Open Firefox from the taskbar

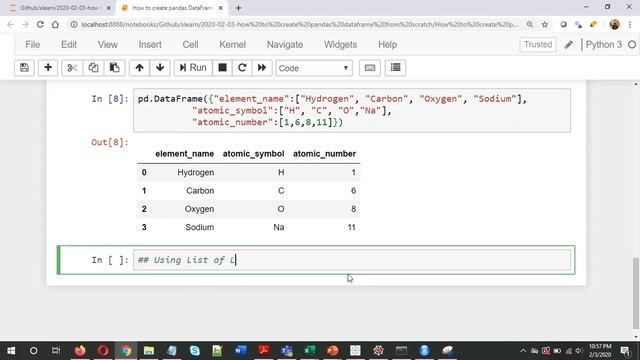80,351
